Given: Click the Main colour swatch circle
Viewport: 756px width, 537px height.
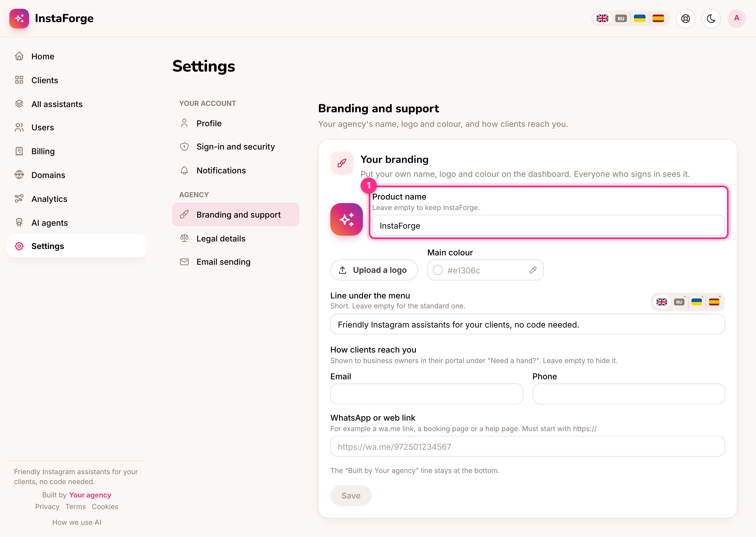Looking at the screenshot, I should coord(438,270).
